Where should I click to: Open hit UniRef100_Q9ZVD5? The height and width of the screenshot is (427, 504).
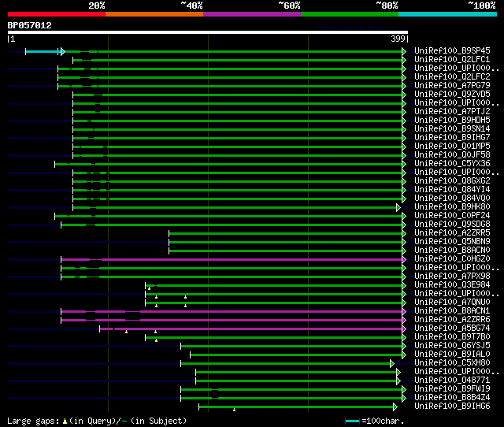pos(452,95)
